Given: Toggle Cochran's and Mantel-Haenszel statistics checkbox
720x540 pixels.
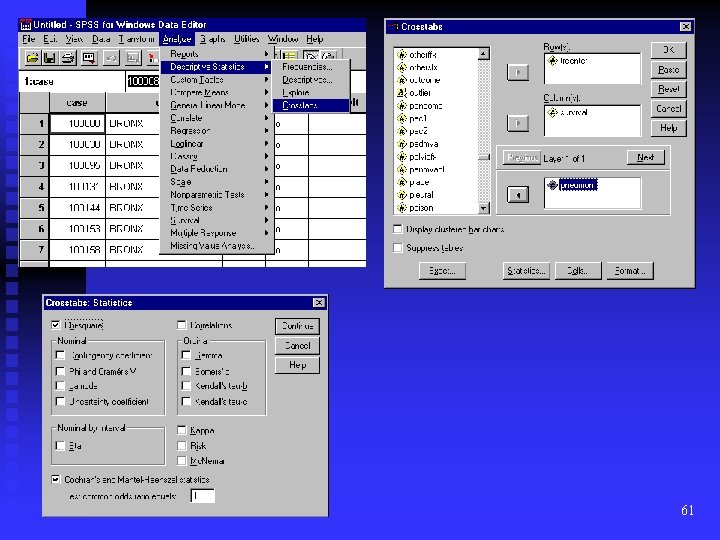Looking at the screenshot, I should click(56, 479).
